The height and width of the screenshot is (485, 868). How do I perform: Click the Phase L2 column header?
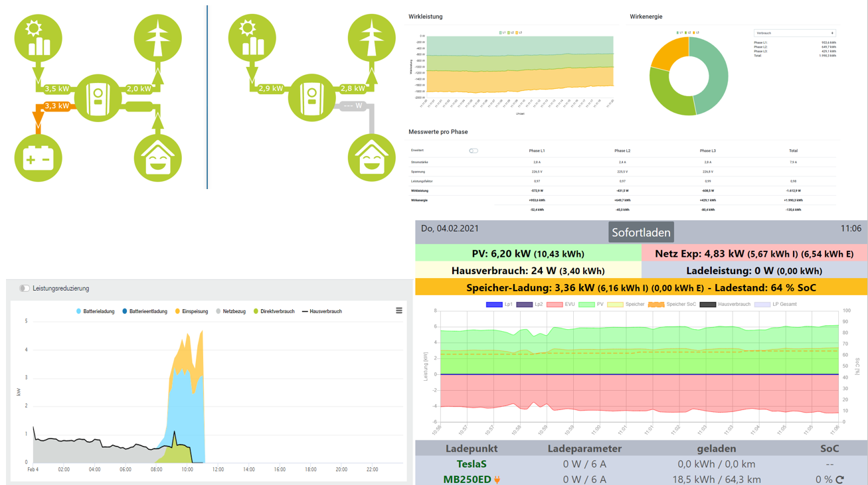click(622, 151)
